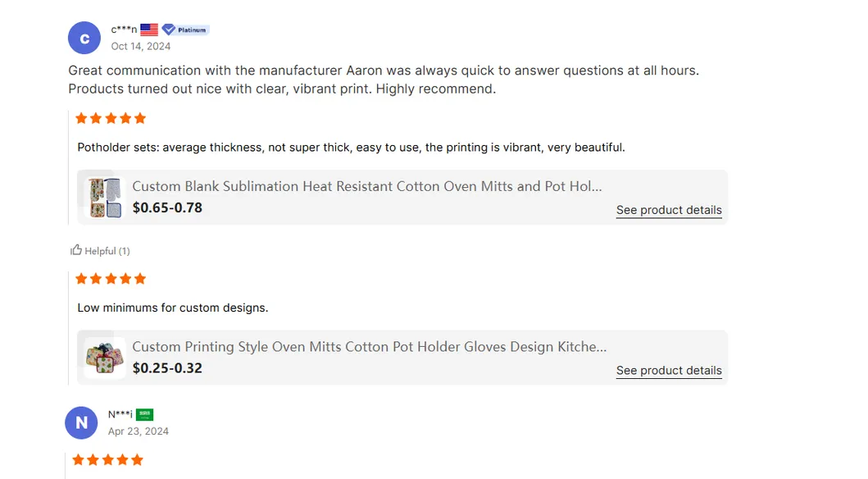See product details for Sublimation Oven Mitts
Image resolution: width=868 pixels, height=479 pixels.
point(669,210)
